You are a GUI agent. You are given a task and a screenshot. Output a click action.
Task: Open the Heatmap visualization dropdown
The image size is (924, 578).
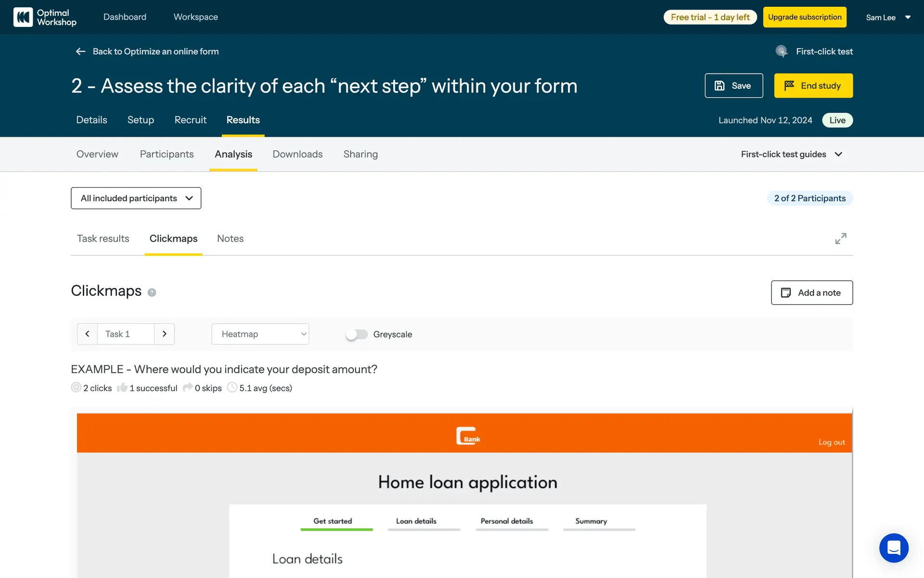pos(260,334)
